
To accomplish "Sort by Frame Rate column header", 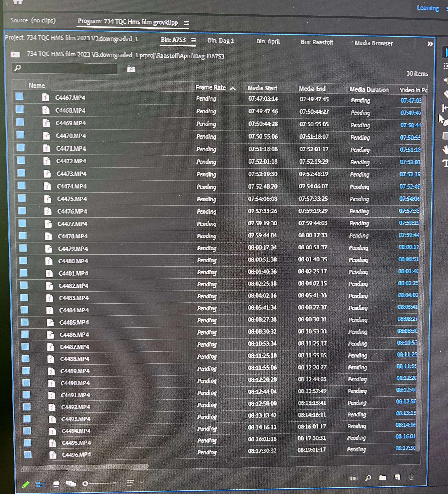I will 211,87.
